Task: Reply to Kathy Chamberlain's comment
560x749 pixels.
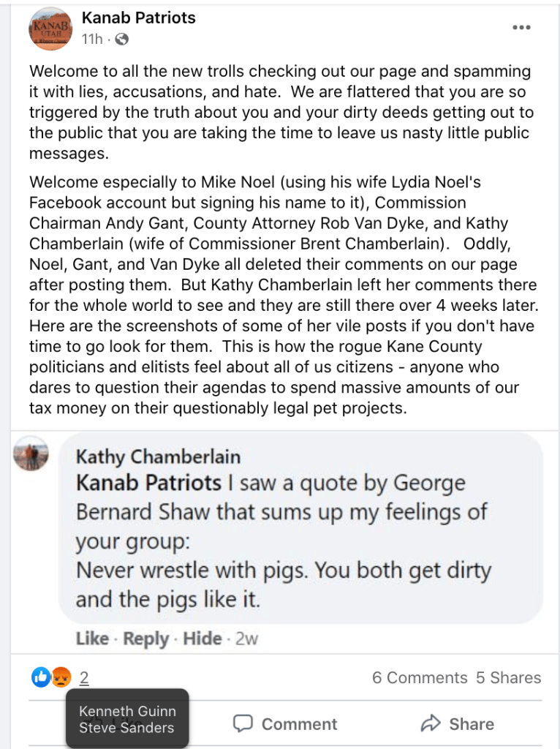Action: click(145, 639)
